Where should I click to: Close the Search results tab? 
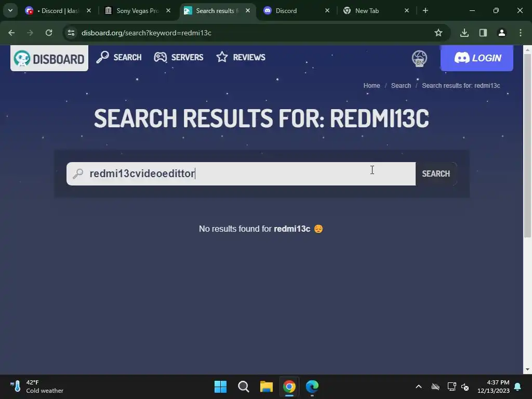point(248,10)
